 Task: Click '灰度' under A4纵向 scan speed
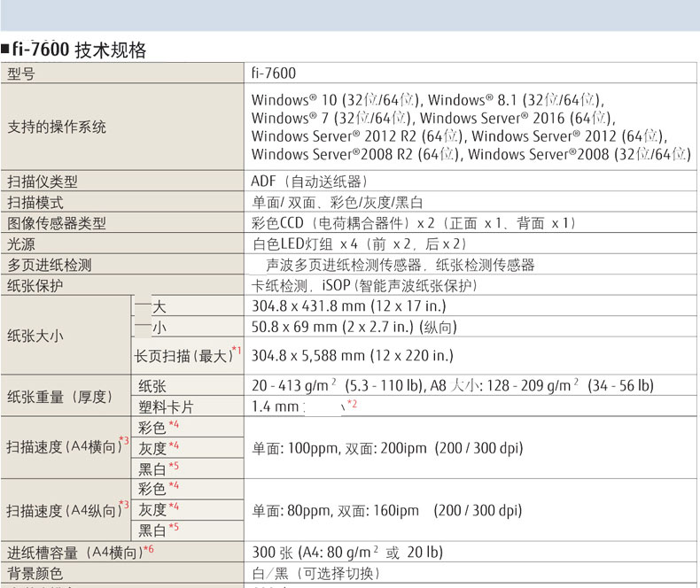(152, 509)
